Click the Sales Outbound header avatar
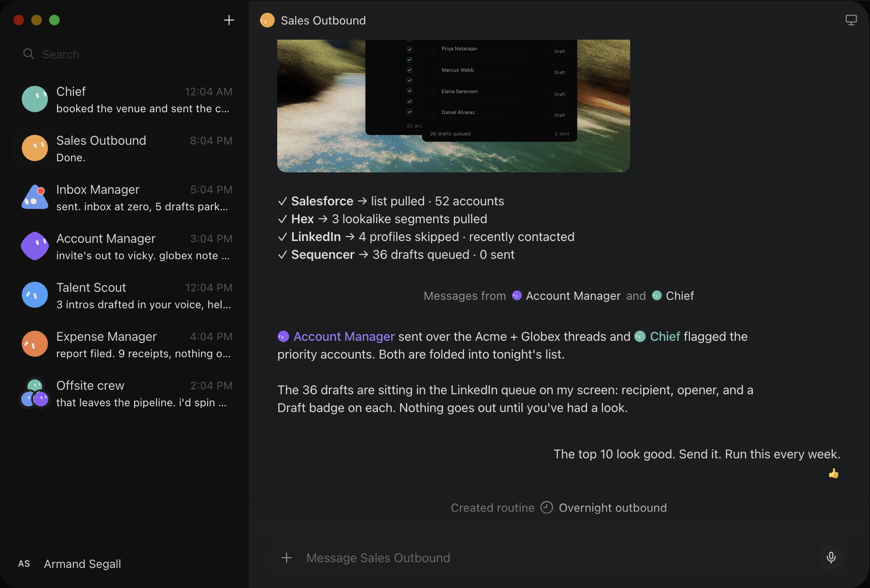Image resolution: width=870 pixels, height=588 pixels. click(x=267, y=20)
